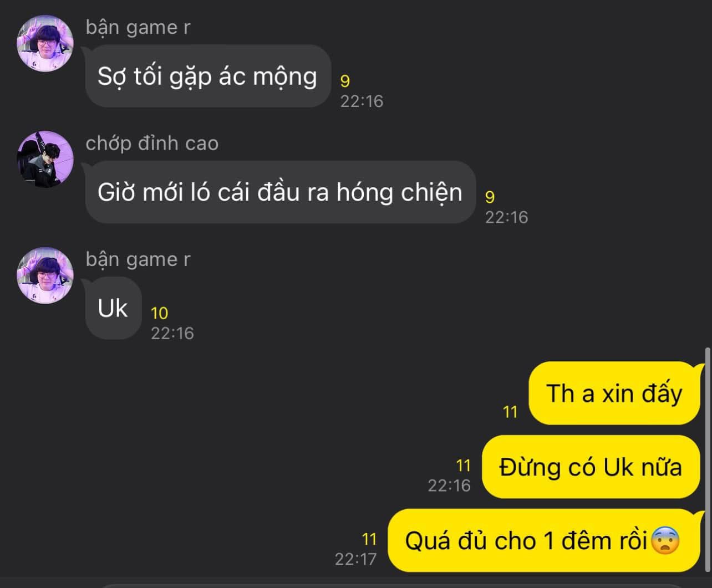Click the read count 9 beside 'Sợ tối gặp ác mộng'
This screenshot has width=712, height=588.
[x=345, y=81]
